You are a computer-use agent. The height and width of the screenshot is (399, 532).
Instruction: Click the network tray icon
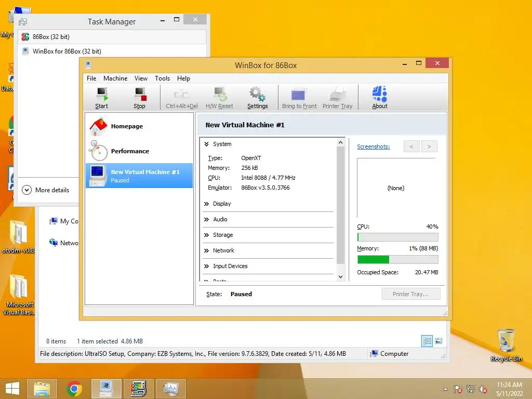(x=471, y=389)
